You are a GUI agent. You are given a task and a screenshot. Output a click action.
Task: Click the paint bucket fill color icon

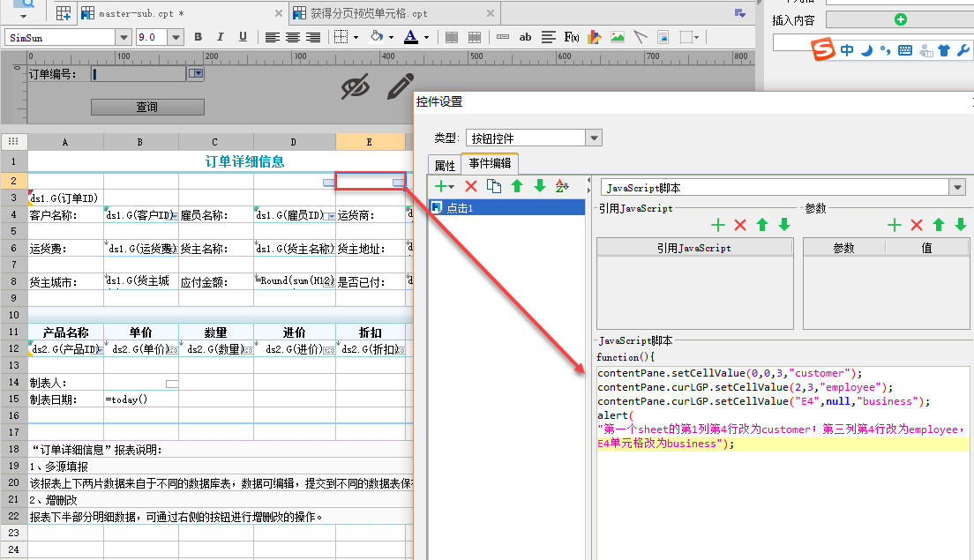pyautogui.click(x=377, y=37)
